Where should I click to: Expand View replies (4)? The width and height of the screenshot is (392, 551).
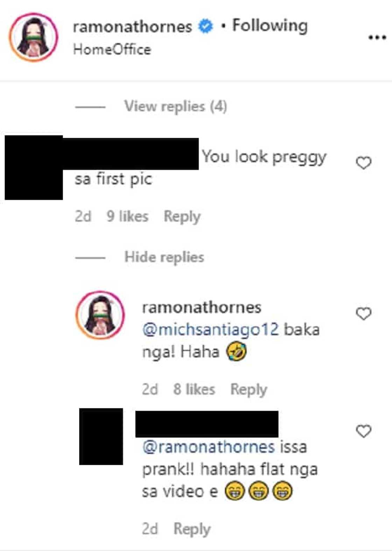tap(175, 106)
